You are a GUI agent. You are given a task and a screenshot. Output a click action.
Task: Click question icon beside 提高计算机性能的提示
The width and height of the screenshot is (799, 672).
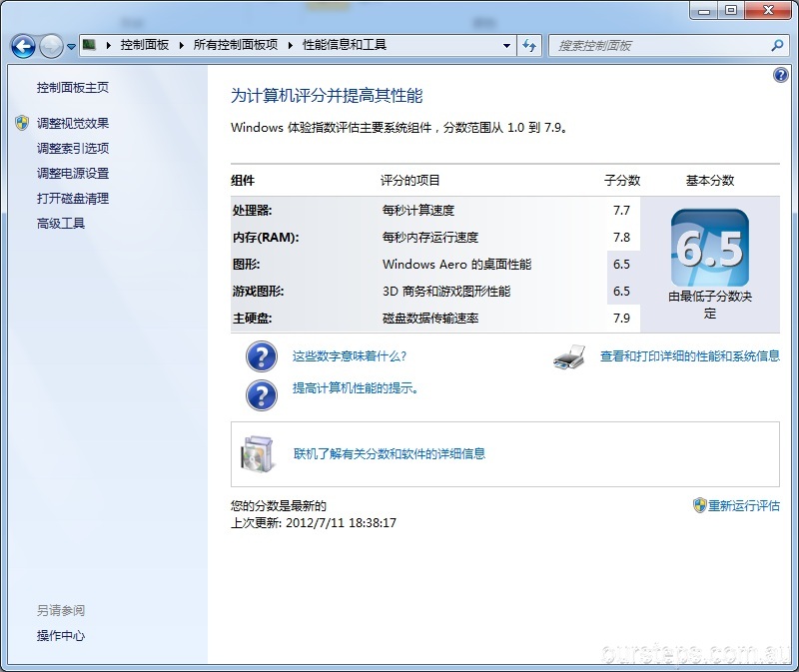[x=262, y=395]
